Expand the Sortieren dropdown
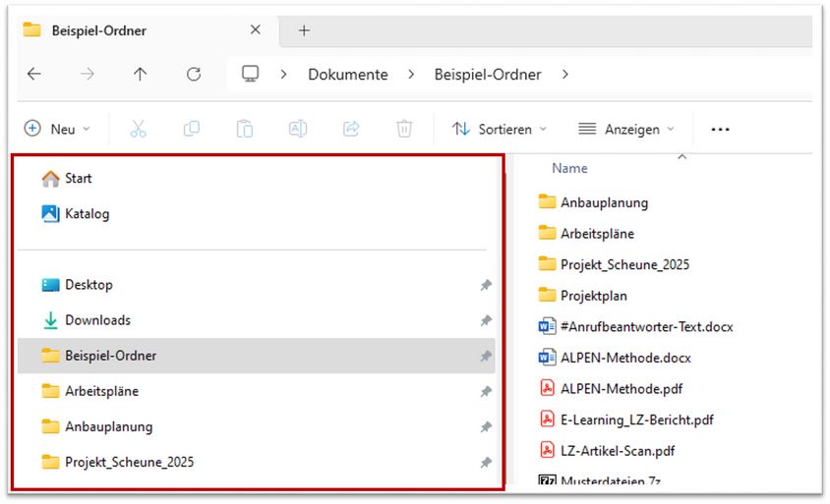Image resolution: width=830 pixels, height=504 pixels. (500, 129)
